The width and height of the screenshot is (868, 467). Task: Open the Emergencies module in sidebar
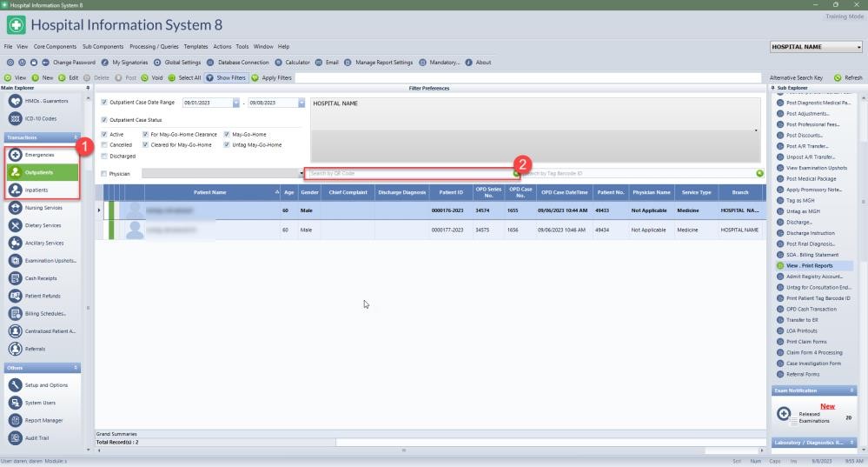pos(39,155)
